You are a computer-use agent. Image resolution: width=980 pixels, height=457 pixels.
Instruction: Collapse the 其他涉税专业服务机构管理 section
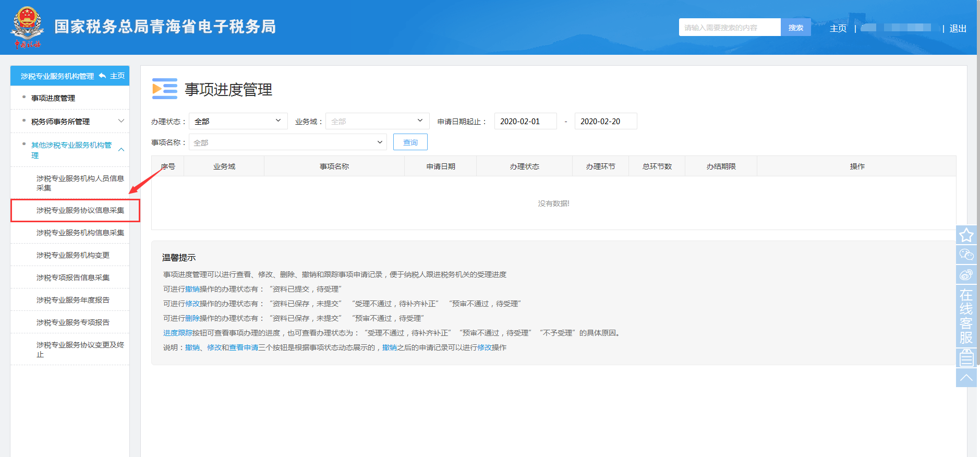(x=121, y=150)
